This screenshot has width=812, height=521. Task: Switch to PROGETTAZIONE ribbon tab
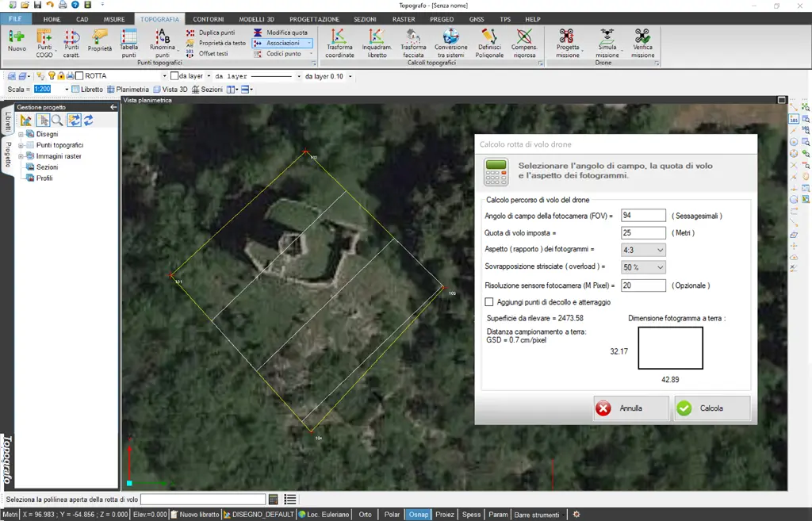click(x=314, y=19)
